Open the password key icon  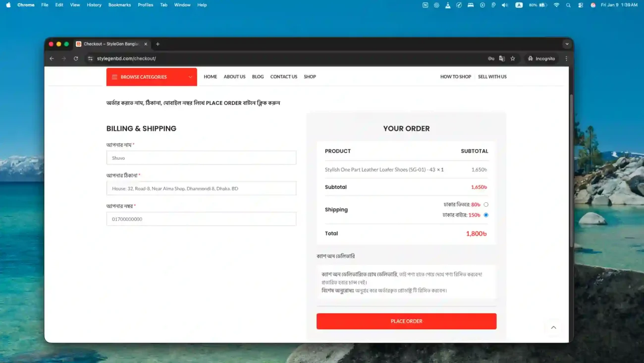(491, 59)
